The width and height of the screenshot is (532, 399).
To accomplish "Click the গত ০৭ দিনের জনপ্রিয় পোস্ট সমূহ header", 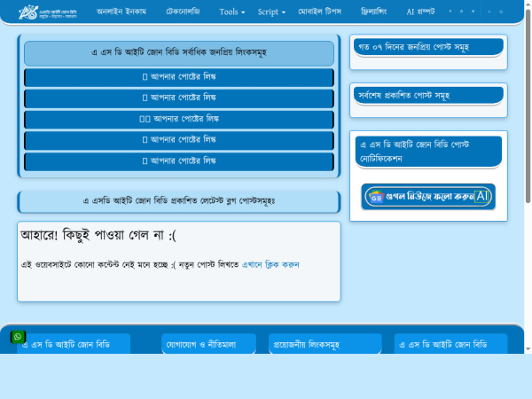I will point(428,47).
